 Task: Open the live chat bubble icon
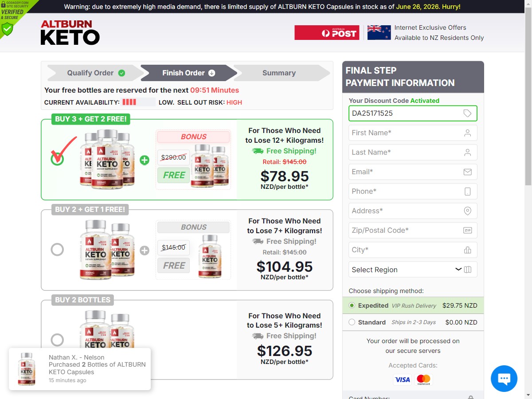click(504, 379)
